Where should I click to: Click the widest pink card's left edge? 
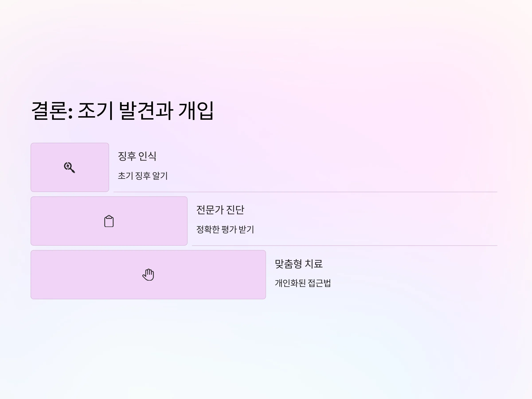[31, 275]
